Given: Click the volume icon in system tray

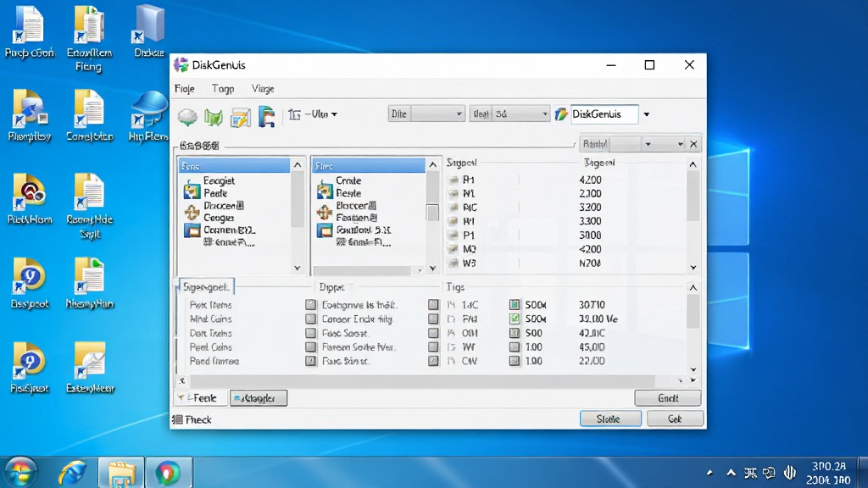Looking at the screenshot, I should (x=790, y=473).
